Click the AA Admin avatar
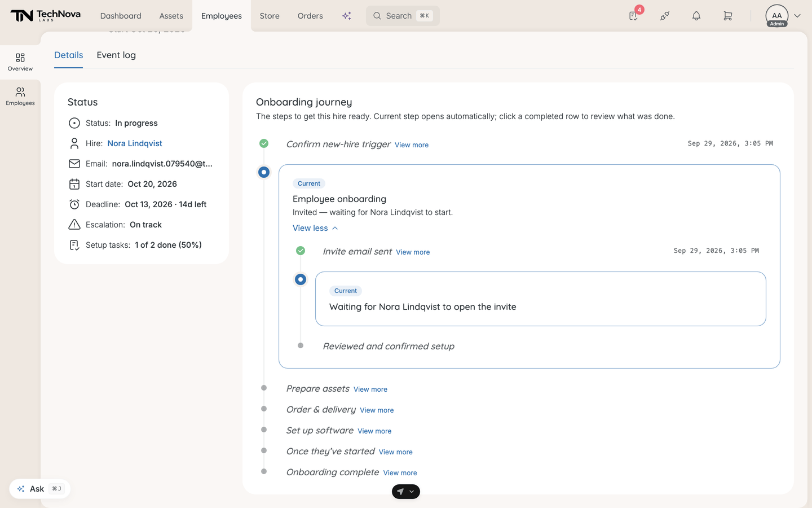812x508 pixels. point(777,16)
